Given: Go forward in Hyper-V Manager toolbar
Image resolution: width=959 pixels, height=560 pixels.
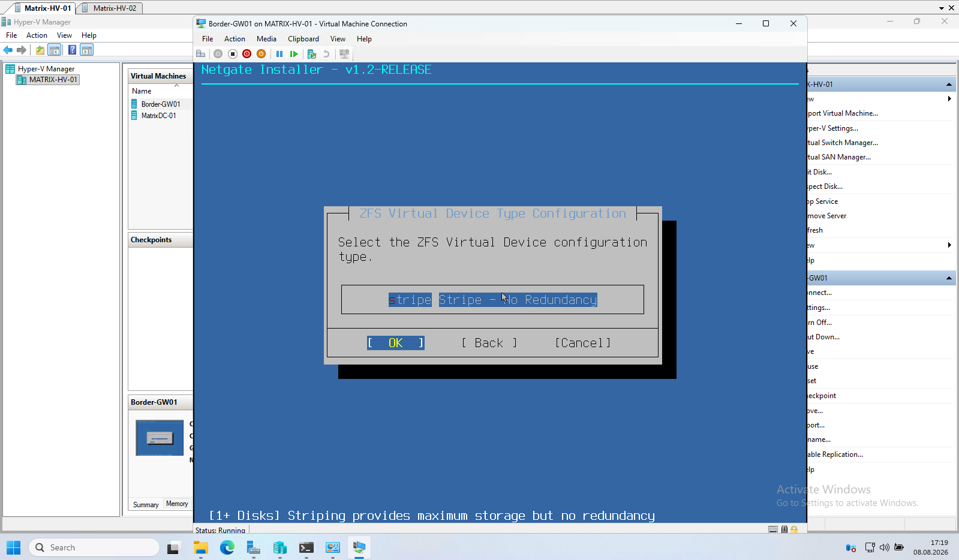Looking at the screenshot, I should [22, 50].
